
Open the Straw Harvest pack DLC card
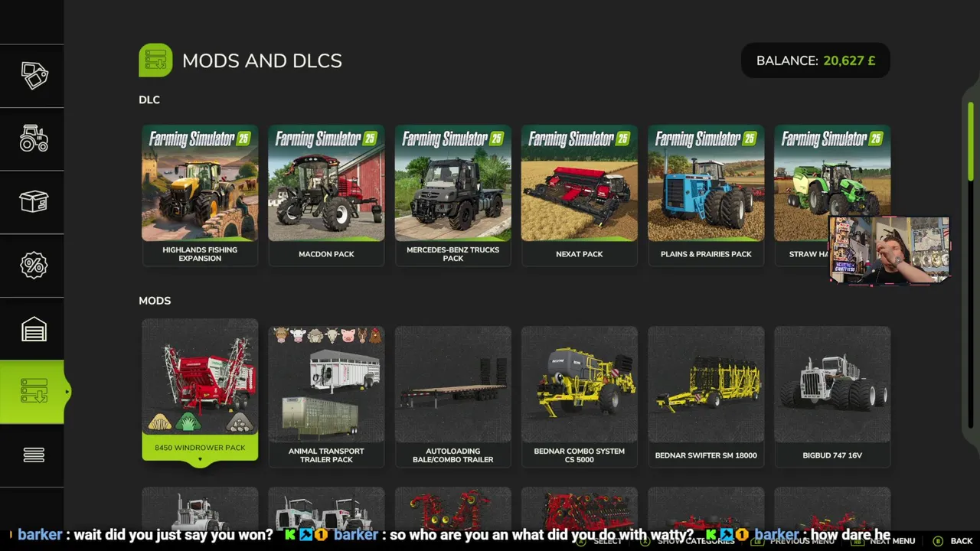(x=832, y=195)
